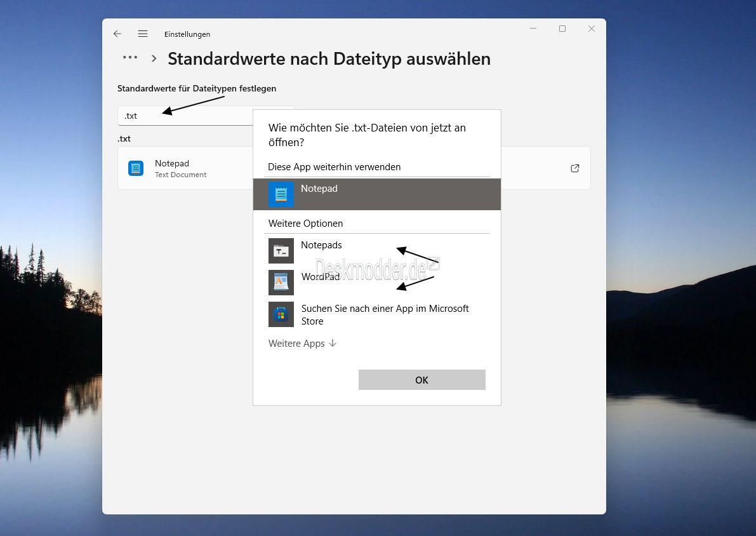Click the Notepad icon in settings row
This screenshot has height=536, width=756.
point(136,168)
